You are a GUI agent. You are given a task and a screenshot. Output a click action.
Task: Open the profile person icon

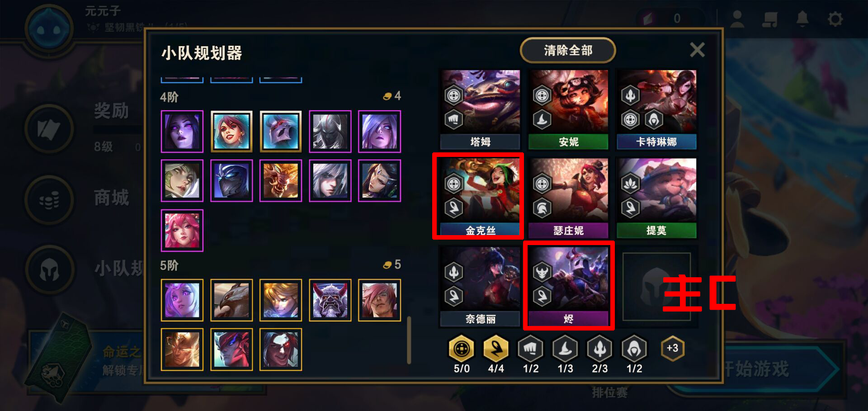click(x=737, y=19)
